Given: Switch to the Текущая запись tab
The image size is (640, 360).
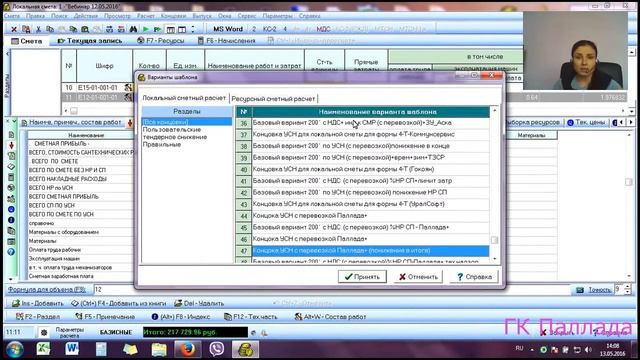Looking at the screenshot, I should pos(90,41).
